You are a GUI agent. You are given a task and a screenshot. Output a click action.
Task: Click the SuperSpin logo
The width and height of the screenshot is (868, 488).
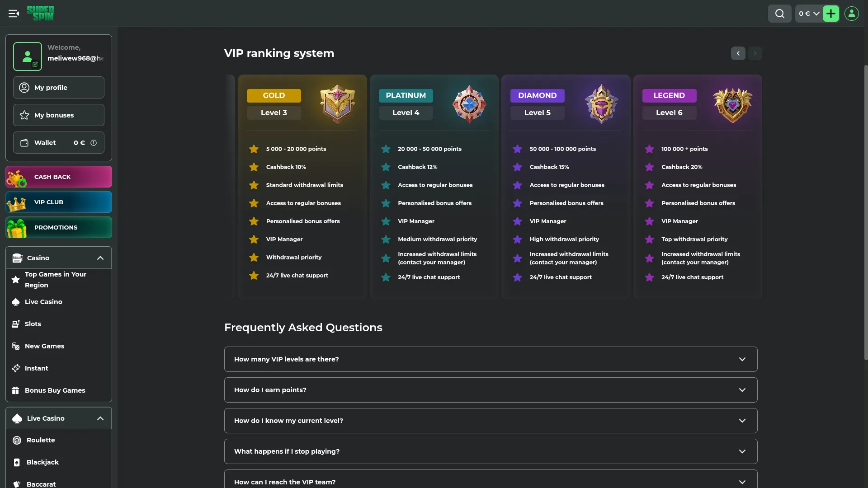[x=41, y=13]
